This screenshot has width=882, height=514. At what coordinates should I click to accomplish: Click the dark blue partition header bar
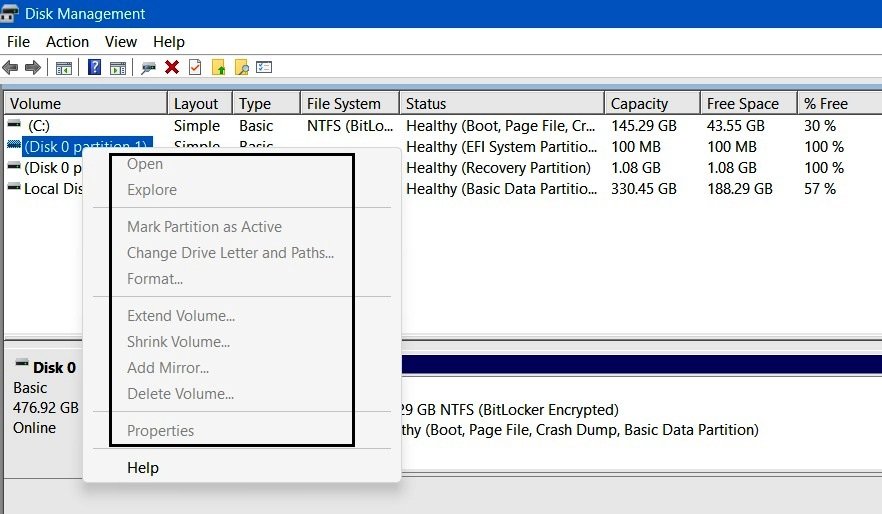pyautogui.click(x=642, y=364)
